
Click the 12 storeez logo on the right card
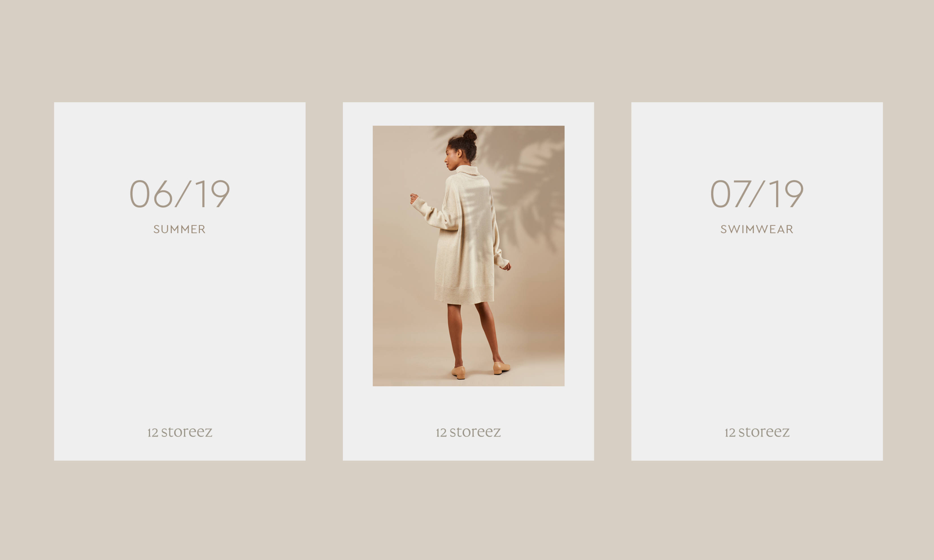click(757, 432)
